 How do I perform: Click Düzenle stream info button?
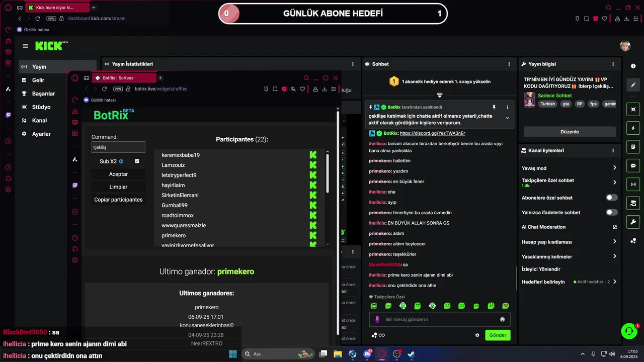pyautogui.click(x=570, y=132)
